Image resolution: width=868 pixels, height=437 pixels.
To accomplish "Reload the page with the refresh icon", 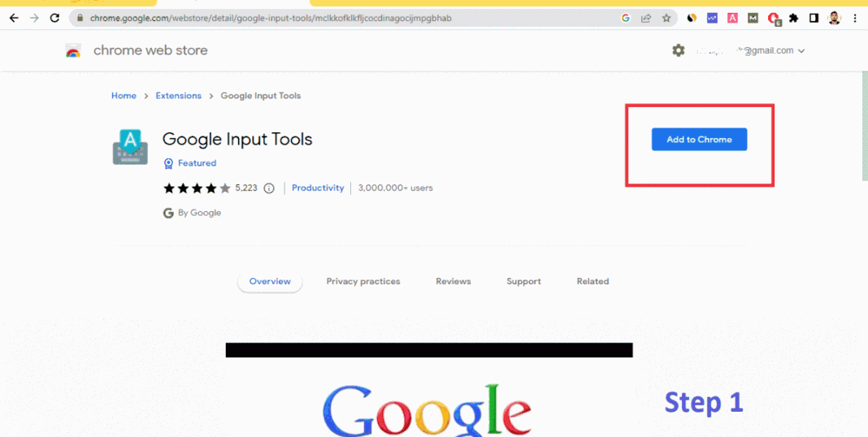I will [x=54, y=18].
